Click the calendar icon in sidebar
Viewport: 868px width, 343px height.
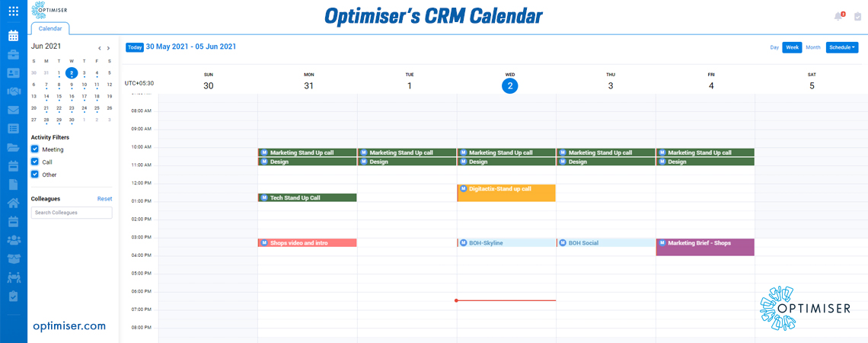(x=13, y=37)
